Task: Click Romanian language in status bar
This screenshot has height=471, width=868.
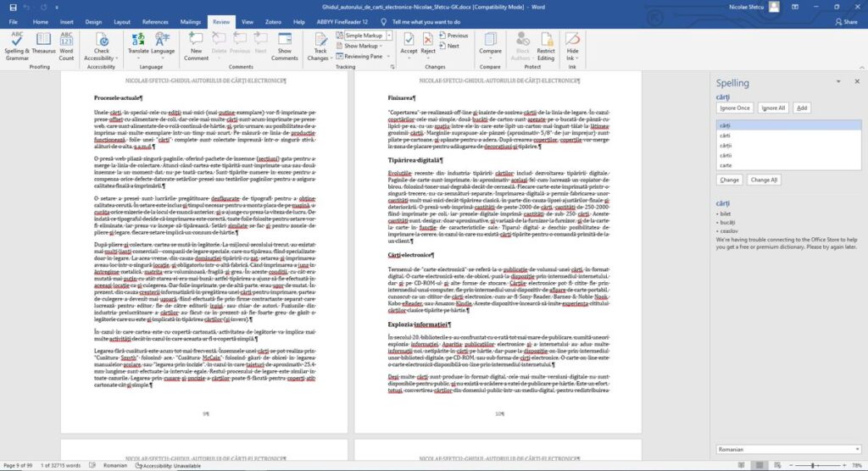Action: (x=115, y=465)
